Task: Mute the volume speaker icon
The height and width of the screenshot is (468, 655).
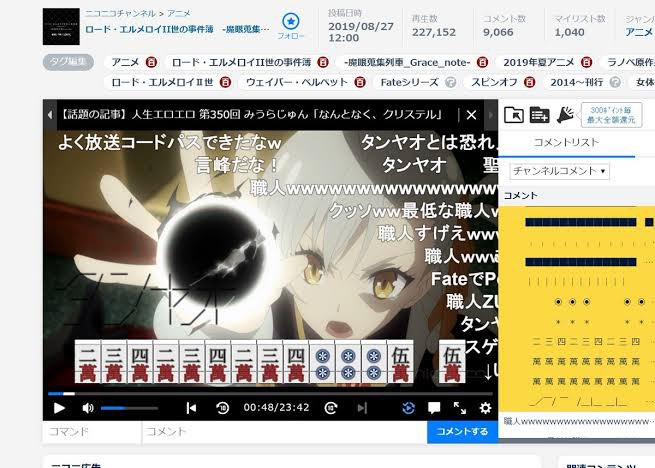Action: 88,408
